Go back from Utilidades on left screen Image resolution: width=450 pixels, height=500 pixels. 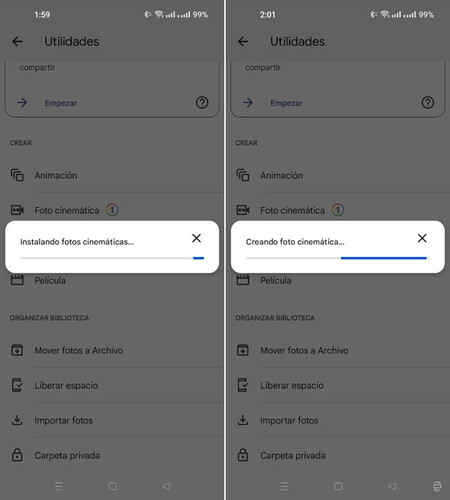coord(17,41)
